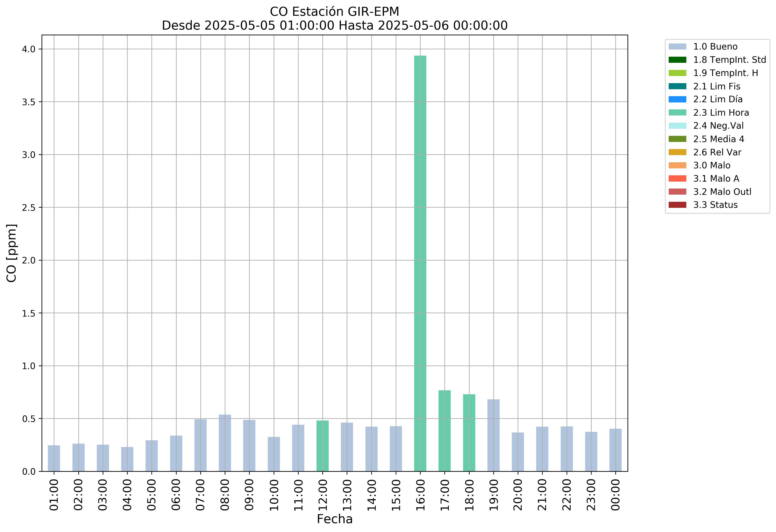Click the '16:00' x-axis tick label

click(420, 495)
